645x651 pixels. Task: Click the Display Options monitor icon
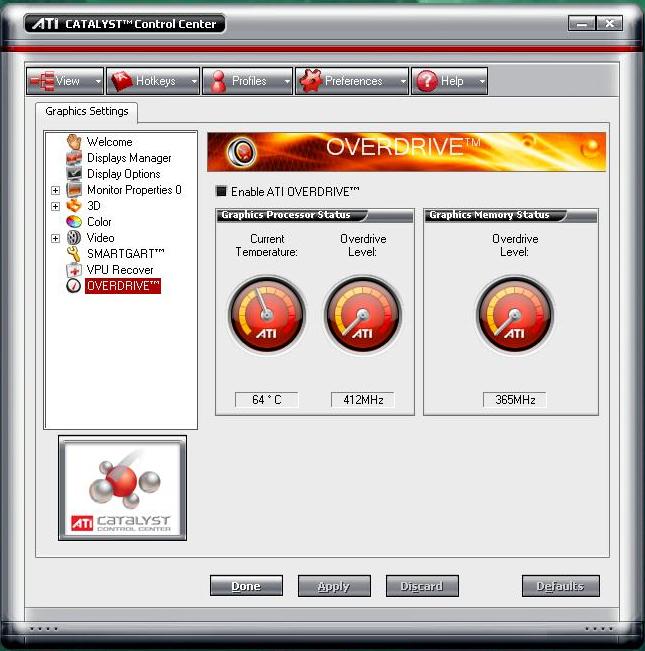pos(74,174)
